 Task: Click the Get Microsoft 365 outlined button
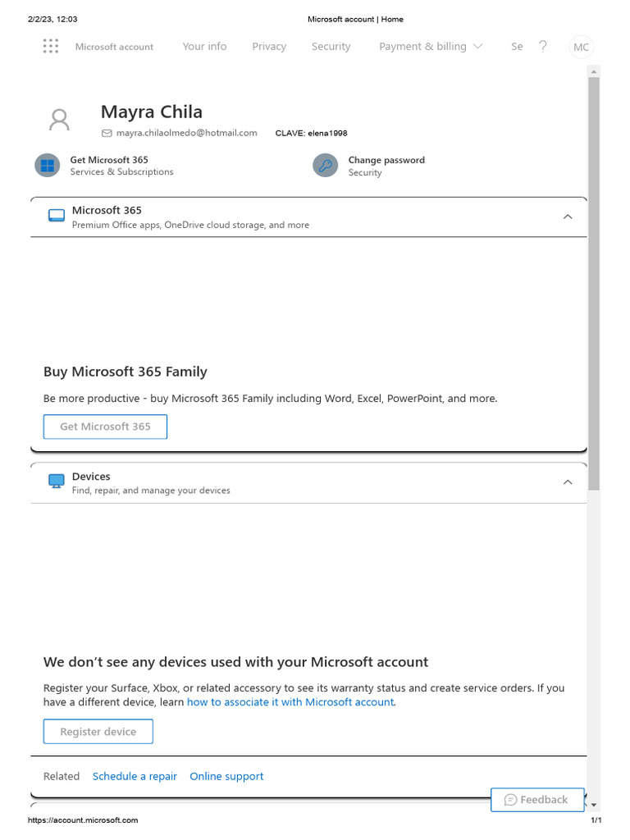105,427
